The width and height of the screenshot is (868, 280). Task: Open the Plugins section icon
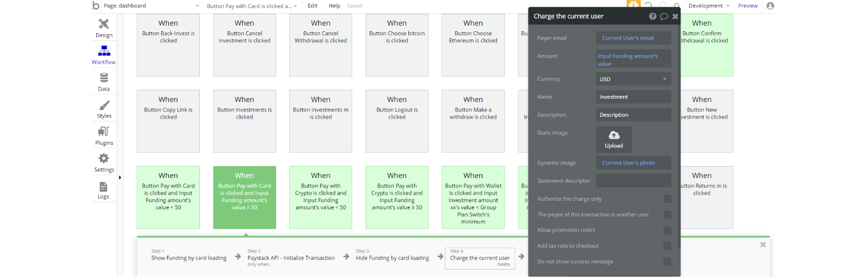(104, 135)
